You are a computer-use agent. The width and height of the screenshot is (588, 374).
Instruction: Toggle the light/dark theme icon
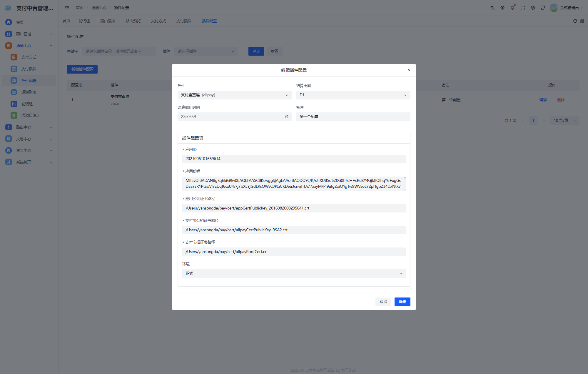tap(502, 8)
